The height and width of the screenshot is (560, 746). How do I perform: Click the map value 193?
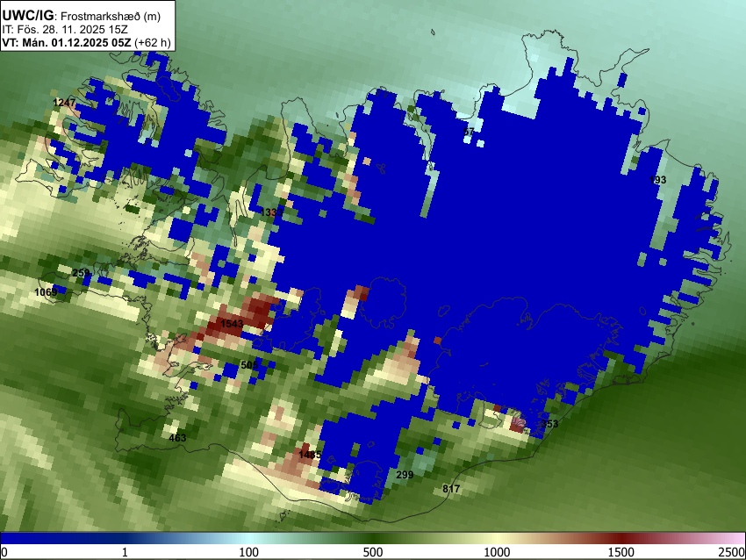pos(657,180)
